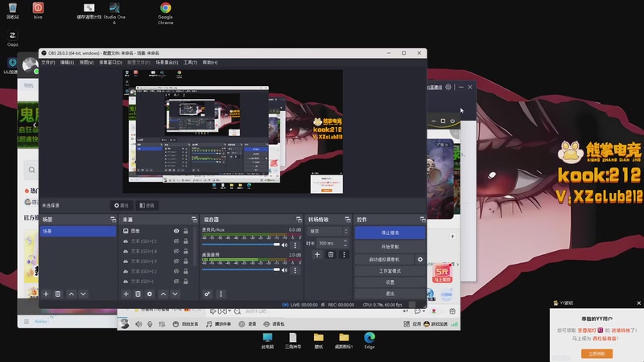Open Docks menu in OBS
Viewport: 644px width, 362px height.
110,63
